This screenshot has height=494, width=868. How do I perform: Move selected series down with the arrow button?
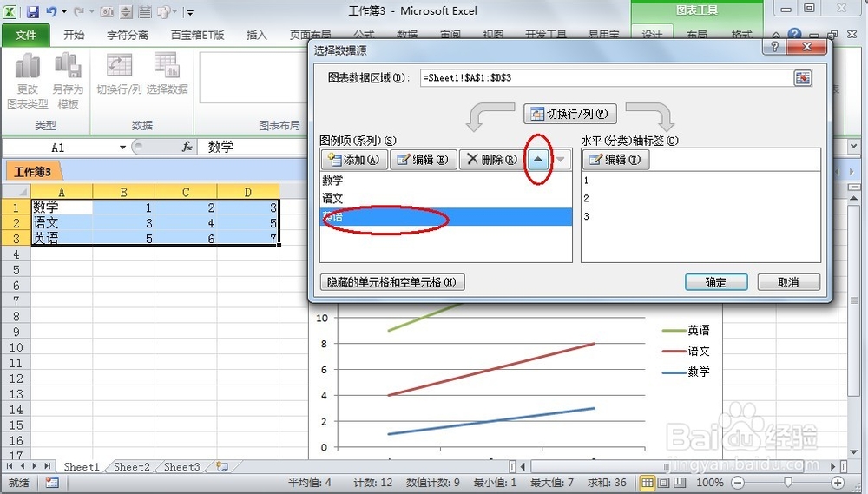coord(560,160)
